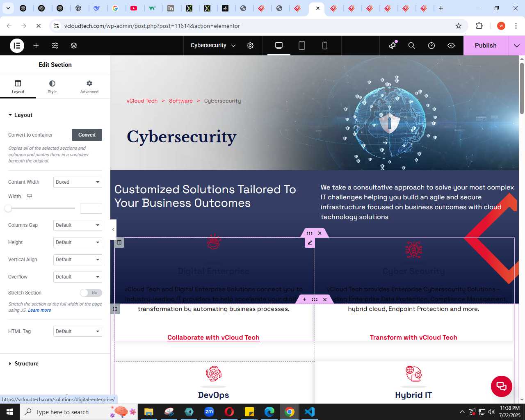Open Zoom from the taskbar
525x420 pixels.
209,412
